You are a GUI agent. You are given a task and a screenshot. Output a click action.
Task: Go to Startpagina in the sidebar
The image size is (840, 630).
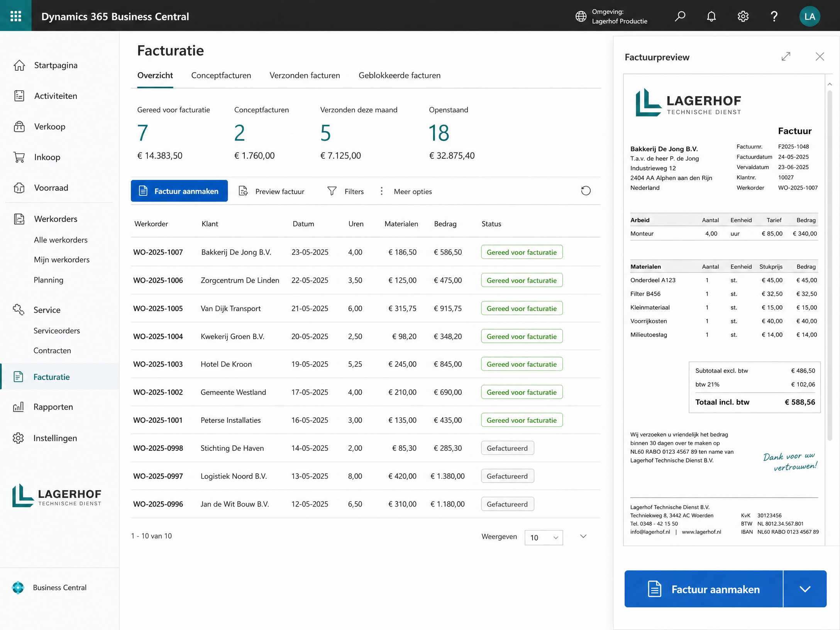click(x=46, y=65)
